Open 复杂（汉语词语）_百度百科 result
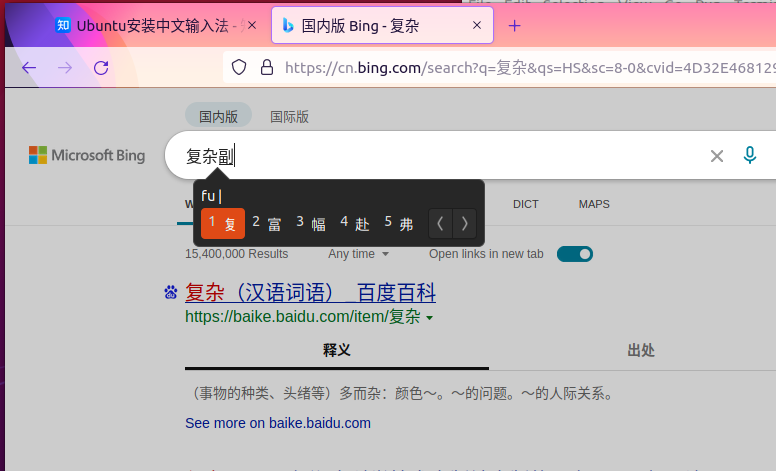Screen dimensions: 776x471 (x=310, y=292)
